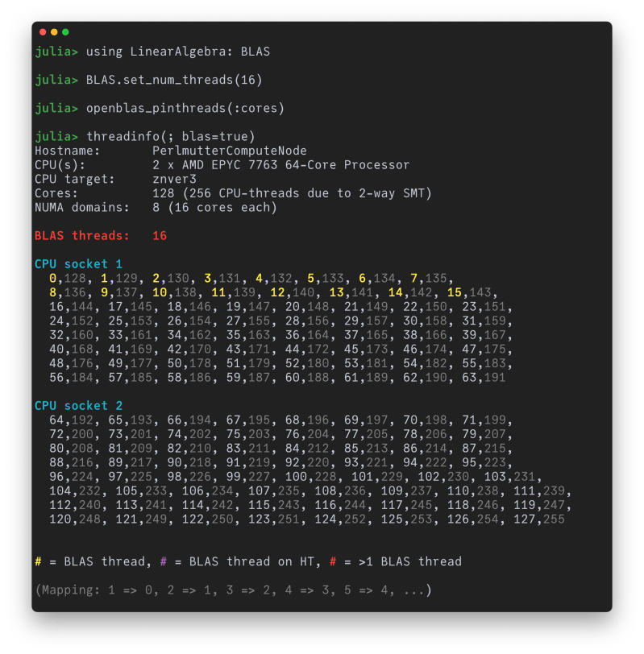This screenshot has width=644, height=654.
Task: Click the '8 (16 cores each)' NUMA value
Action: 214,207
